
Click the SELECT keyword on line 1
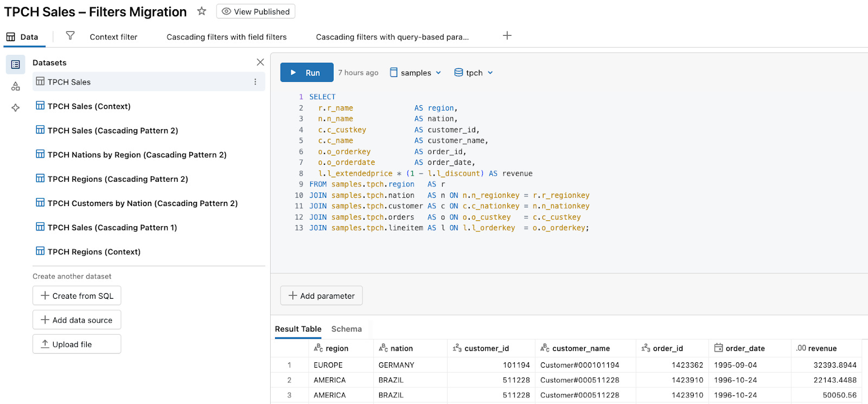pos(322,97)
